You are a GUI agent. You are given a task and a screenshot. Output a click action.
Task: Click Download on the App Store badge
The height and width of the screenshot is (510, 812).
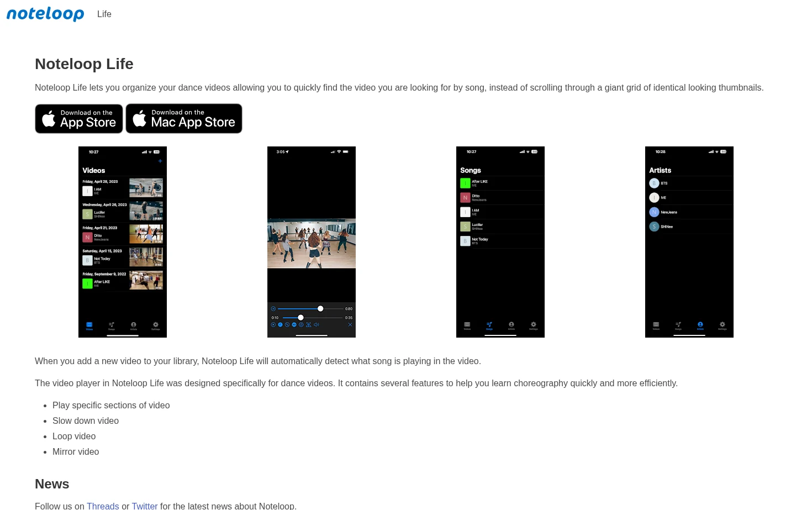[79, 119]
